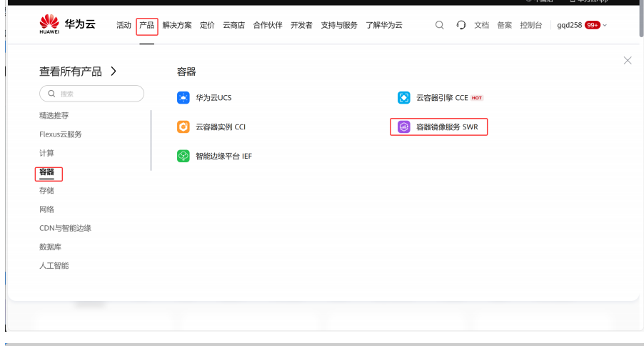This screenshot has width=644, height=346.
Task: Click the category list scrollbar
Action: 151,140
